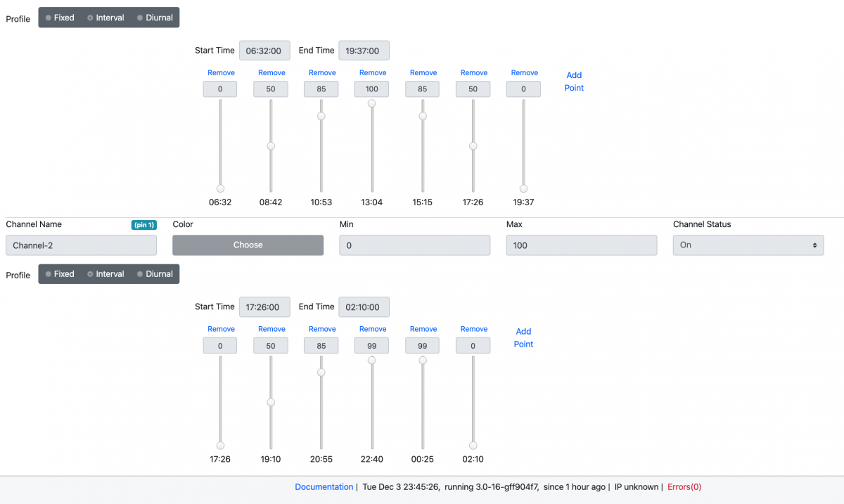Click the slider handle for 20:55
The image size is (844, 504).
[321, 373]
